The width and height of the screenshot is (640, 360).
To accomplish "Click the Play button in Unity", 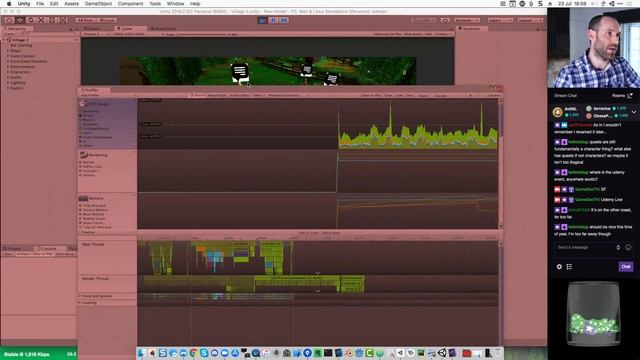I will [x=262, y=20].
